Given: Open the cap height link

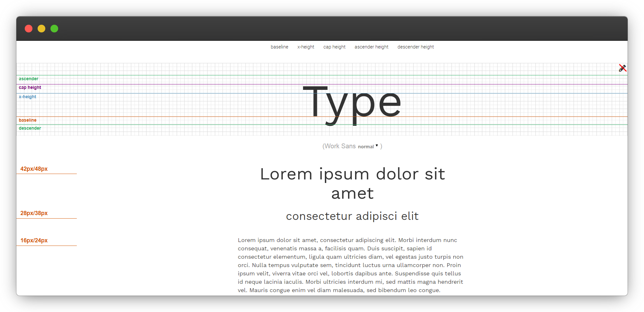Looking at the screenshot, I should pos(334,47).
